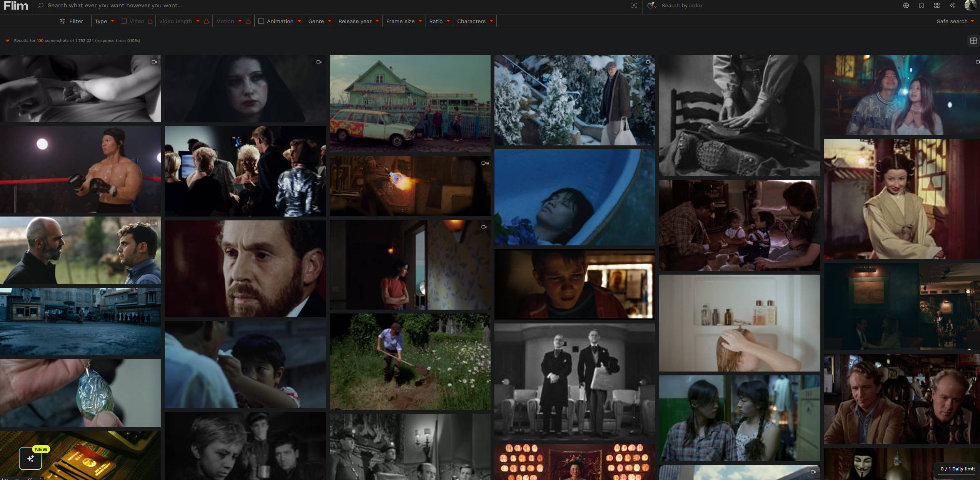Open the Characters filter menu
The width and height of the screenshot is (980, 480).
pyautogui.click(x=475, y=21)
